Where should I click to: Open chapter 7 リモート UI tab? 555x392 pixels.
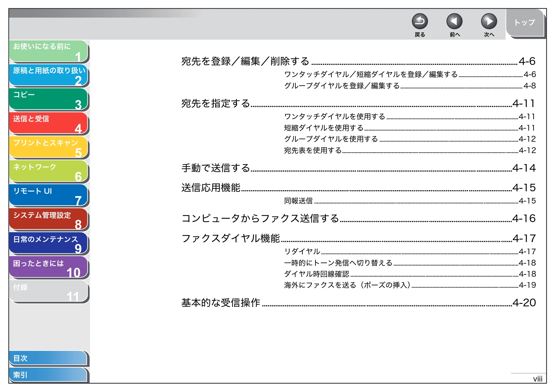pyautogui.click(x=49, y=195)
